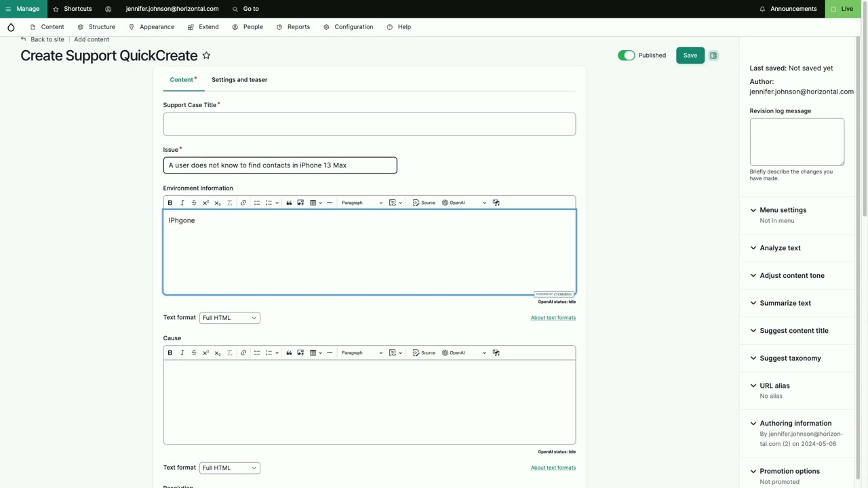Follow the Back to site link
The width and height of the screenshot is (868, 488).
point(42,39)
